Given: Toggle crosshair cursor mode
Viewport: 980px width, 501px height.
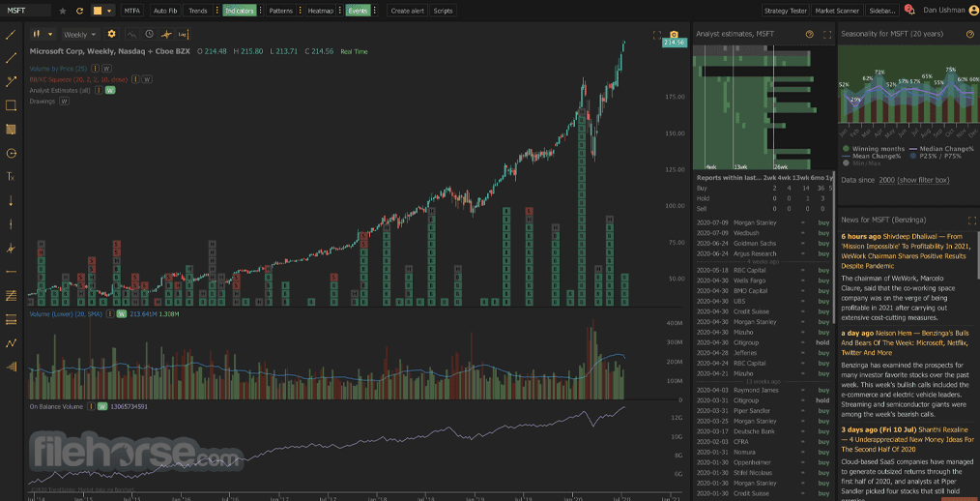Looking at the screenshot, I should pyautogui.click(x=166, y=35).
